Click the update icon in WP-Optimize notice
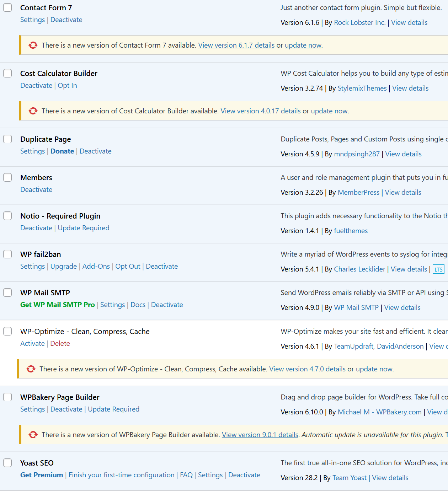This screenshot has width=448, height=494. coord(31,369)
